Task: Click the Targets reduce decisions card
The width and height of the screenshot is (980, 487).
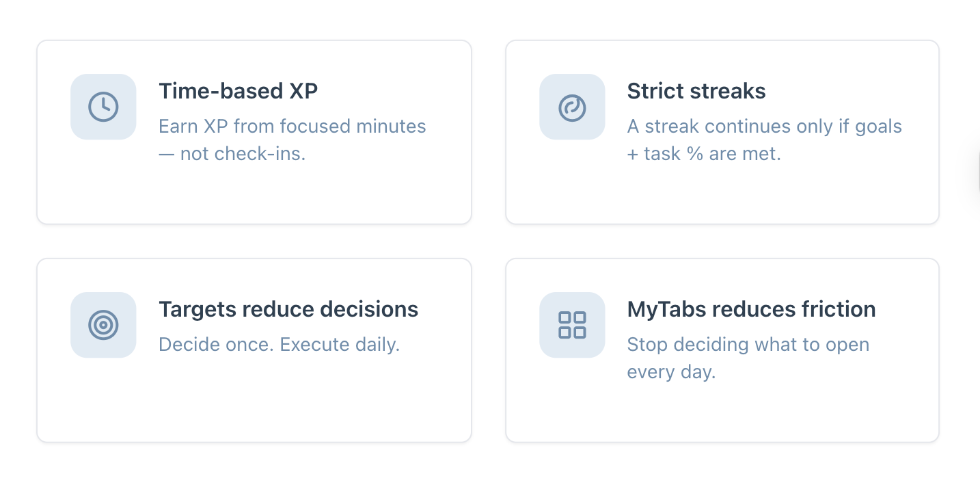Action: [254, 350]
